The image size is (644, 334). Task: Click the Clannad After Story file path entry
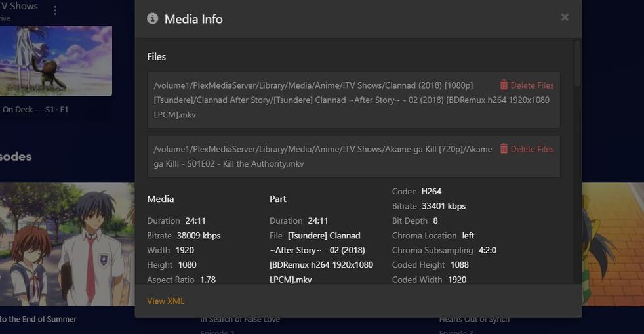321,100
